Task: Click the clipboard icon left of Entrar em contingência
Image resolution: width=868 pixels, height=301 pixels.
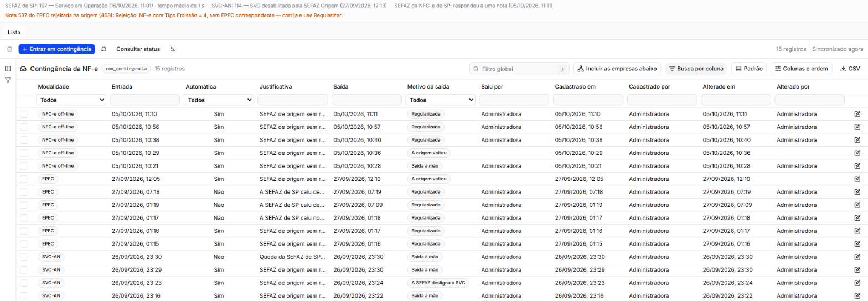Action: tap(9, 49)
